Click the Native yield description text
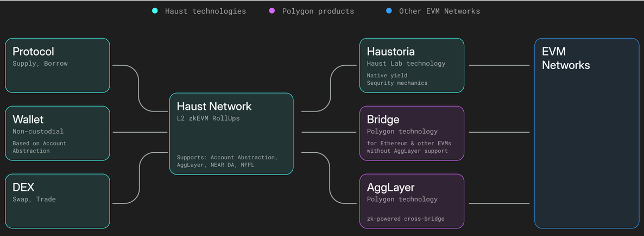The image size is (644, 236). pos(387,76)
